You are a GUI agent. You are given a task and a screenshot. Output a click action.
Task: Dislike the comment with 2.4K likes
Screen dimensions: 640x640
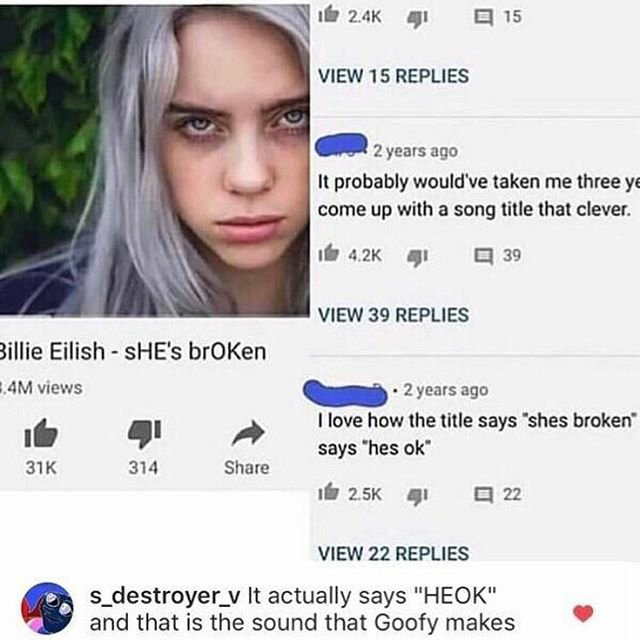pos(417,19)
